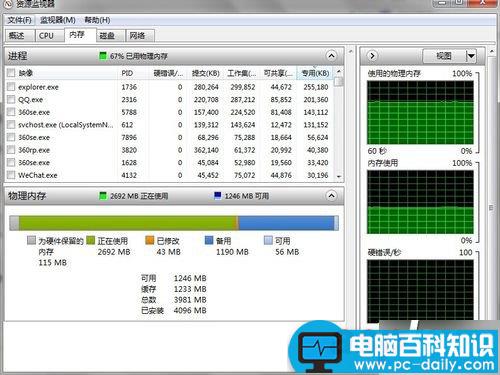Check the WeChat.exe process box
Screen dimensions: 500x375
point(11,175)
